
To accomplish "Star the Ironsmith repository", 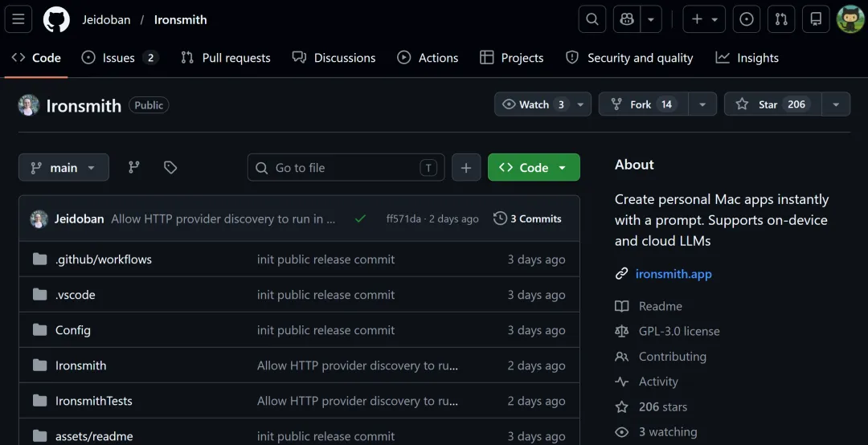I will 773,104.
